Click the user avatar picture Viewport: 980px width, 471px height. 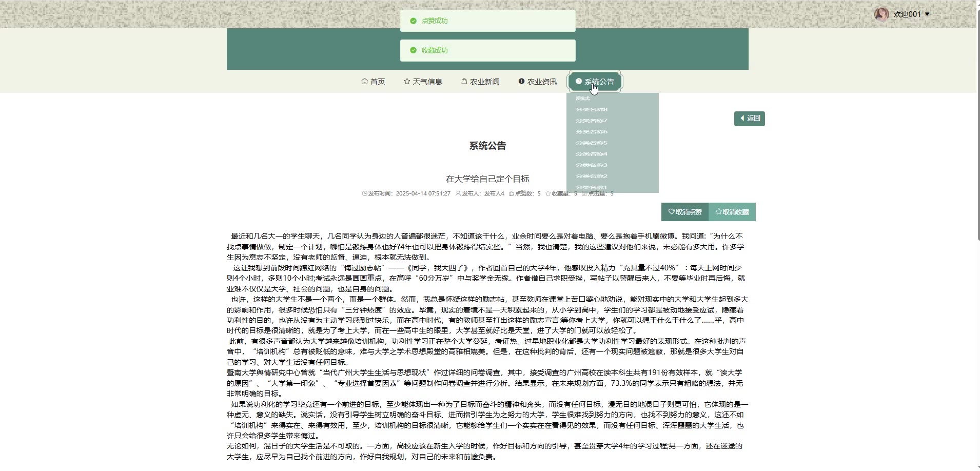[881, 14]
